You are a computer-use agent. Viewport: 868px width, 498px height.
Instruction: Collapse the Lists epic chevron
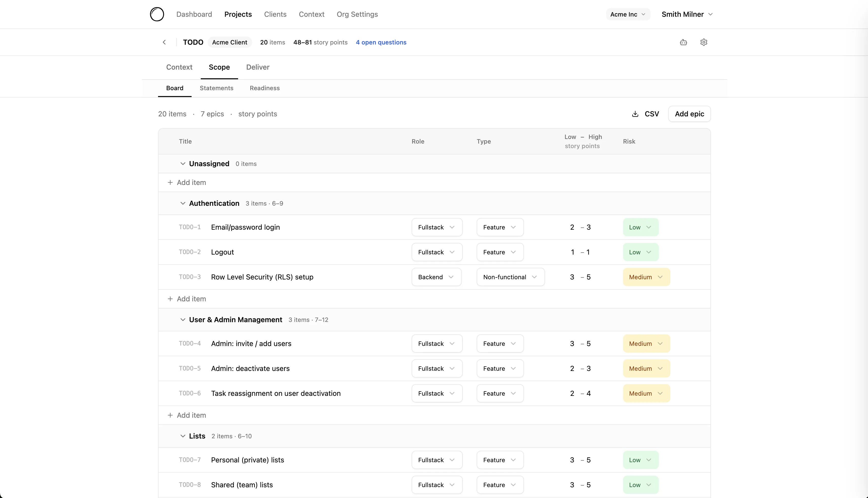tap(183, 436)
